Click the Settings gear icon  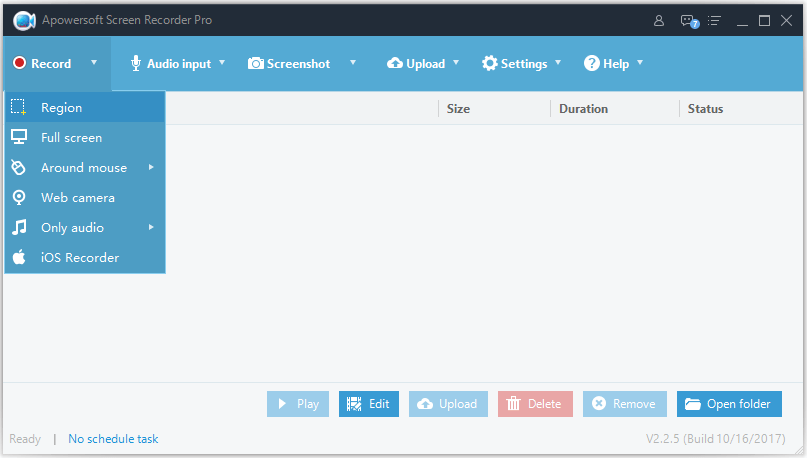pos(489,63)
